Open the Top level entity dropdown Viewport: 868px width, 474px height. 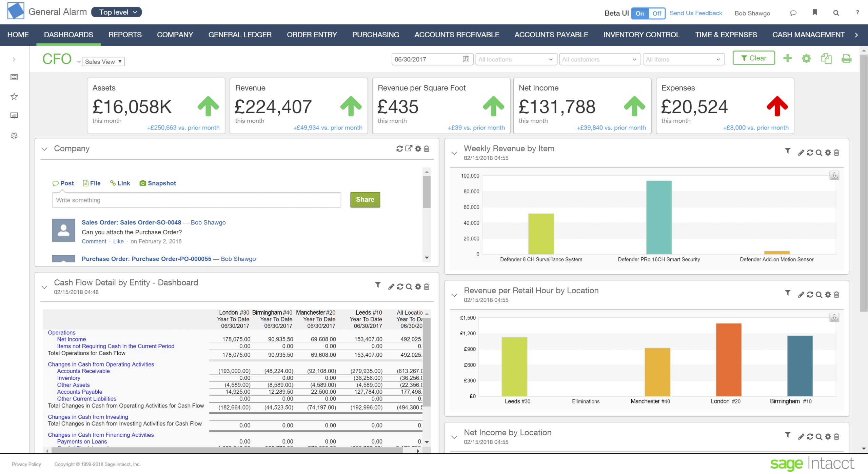pyautogui.click(x=116, y=12)
